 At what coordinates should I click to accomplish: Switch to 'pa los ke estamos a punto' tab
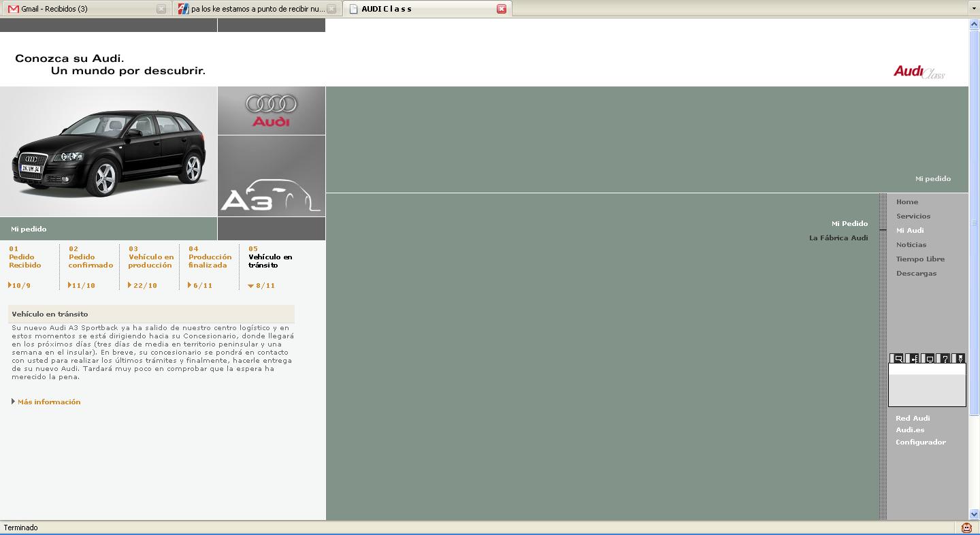[x=256, y=9]
